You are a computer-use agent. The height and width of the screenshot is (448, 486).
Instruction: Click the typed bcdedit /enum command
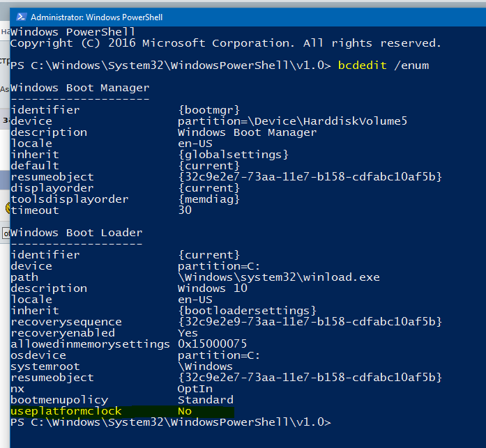(383, 65)
